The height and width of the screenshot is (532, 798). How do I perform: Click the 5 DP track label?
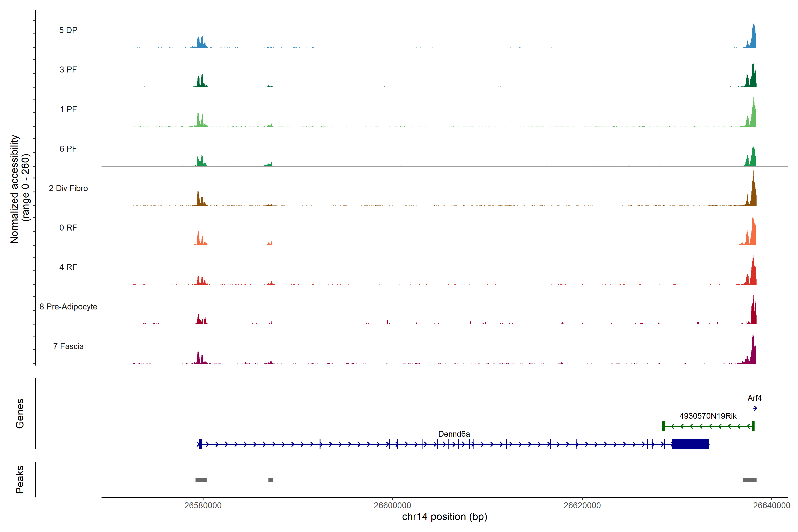pos(68,30)
